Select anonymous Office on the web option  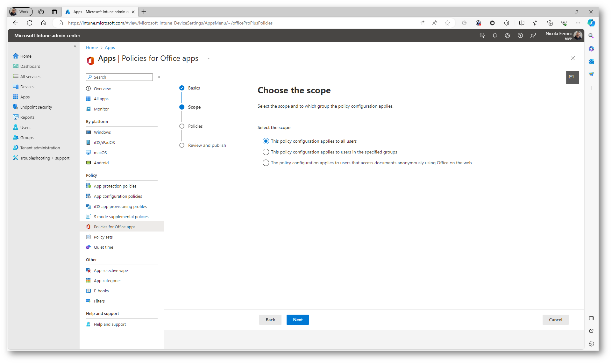coord(266,163)
